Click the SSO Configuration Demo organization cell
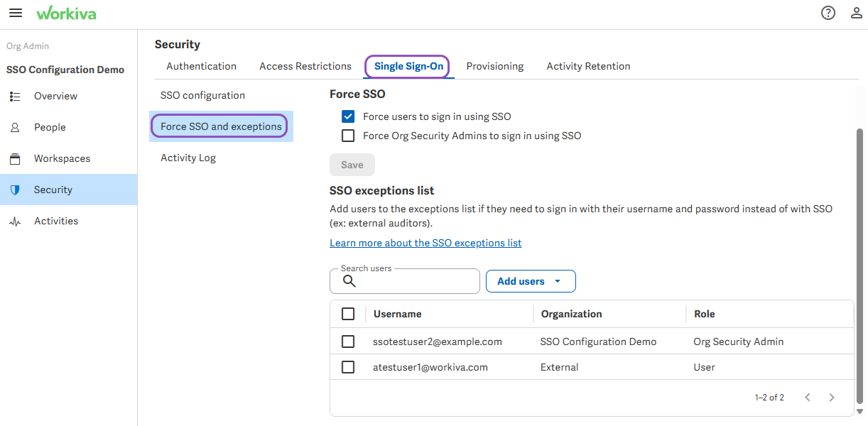 point(599,342)
